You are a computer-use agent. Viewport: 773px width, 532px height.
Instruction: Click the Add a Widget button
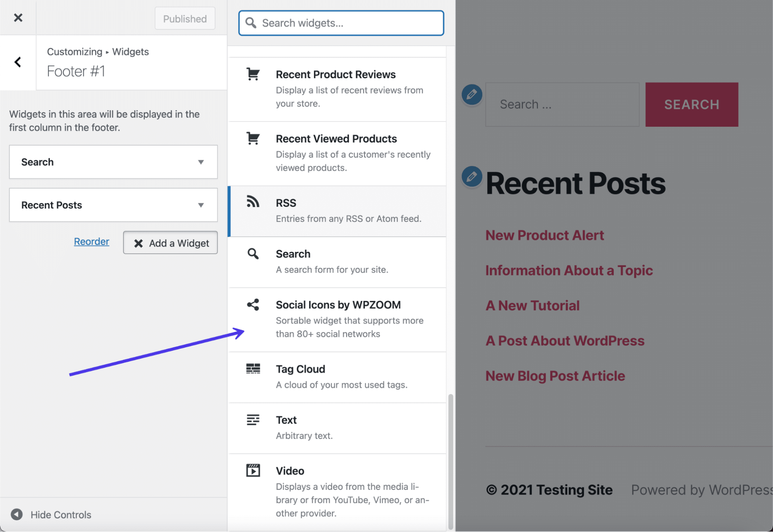[171, 241]
